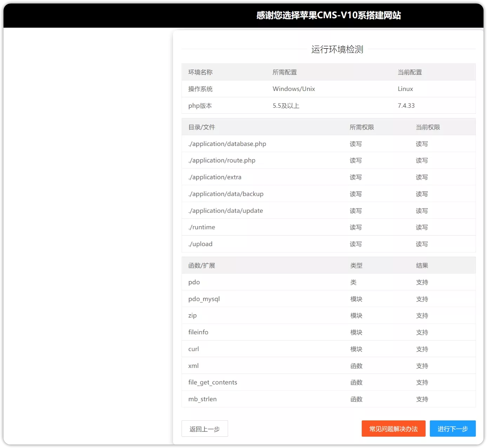Click the 运行环境检测 page heading
Screen dimensions: 487x448
point(337,50)
